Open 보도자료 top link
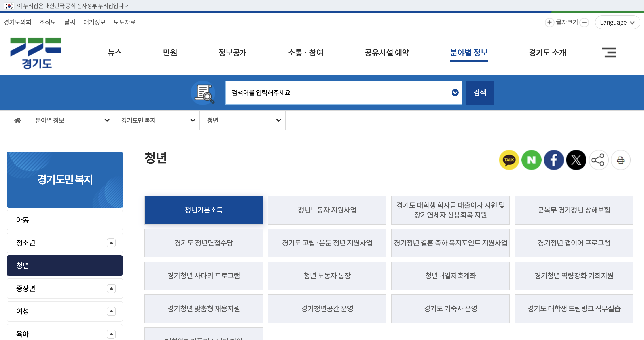This screenshot has height=340, width=644. (124, 22)
